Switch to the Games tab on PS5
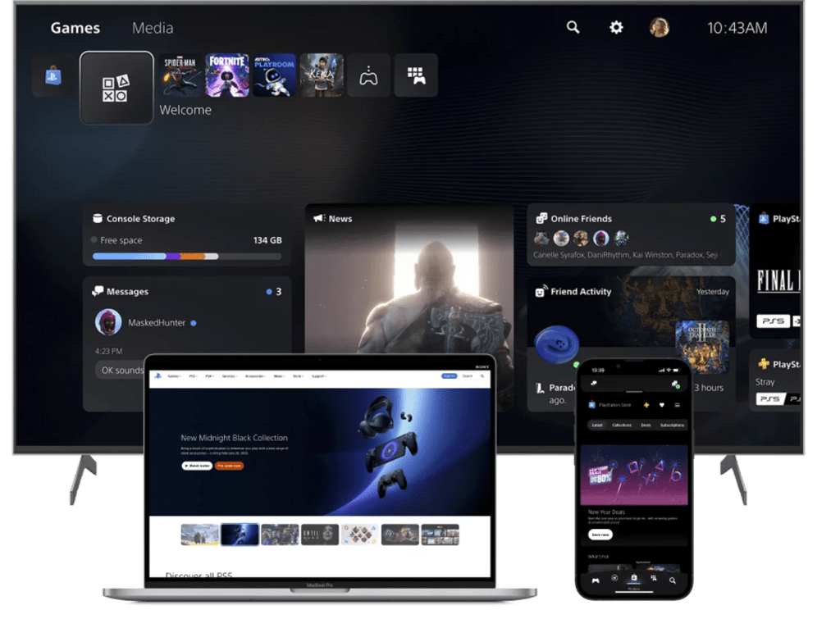 click(75, 28)
